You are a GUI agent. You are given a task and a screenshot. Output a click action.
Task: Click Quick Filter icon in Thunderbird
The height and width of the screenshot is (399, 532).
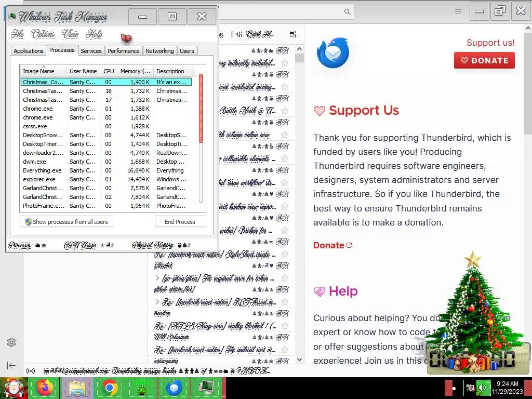(x=239, y=34)
